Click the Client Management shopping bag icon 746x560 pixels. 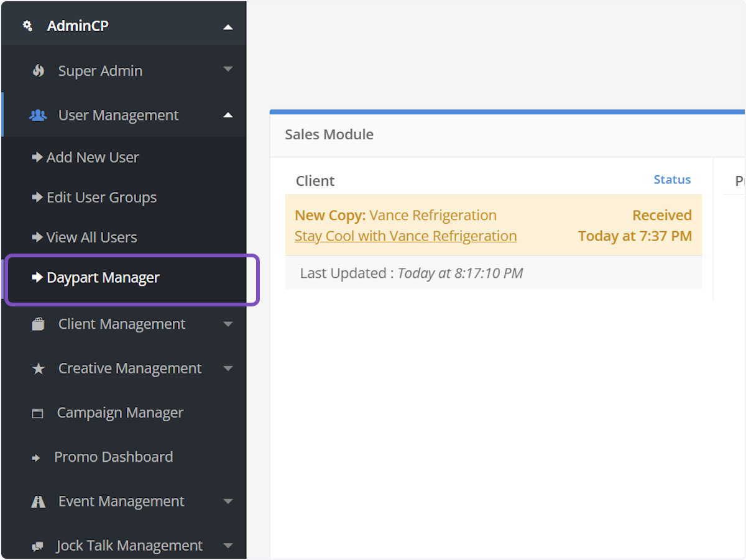(x=39, y=324)
